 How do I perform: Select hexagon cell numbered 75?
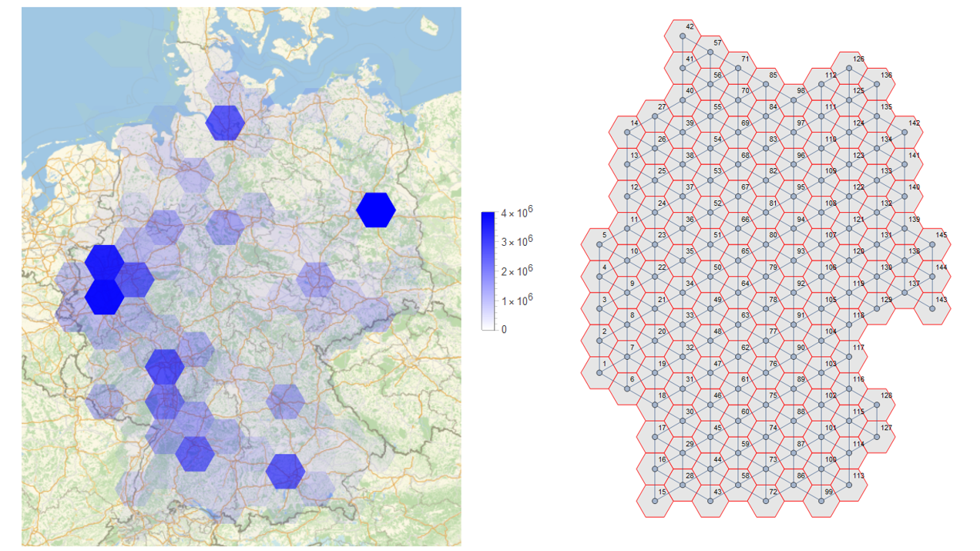[x=766, y=405]
